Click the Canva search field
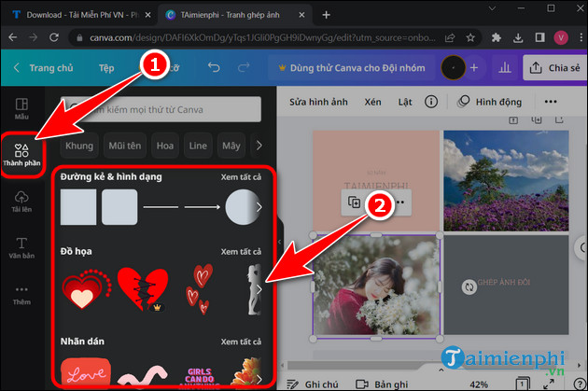This screenshot has width=588, height=391. pyautogui.click(x=161, y=109)
